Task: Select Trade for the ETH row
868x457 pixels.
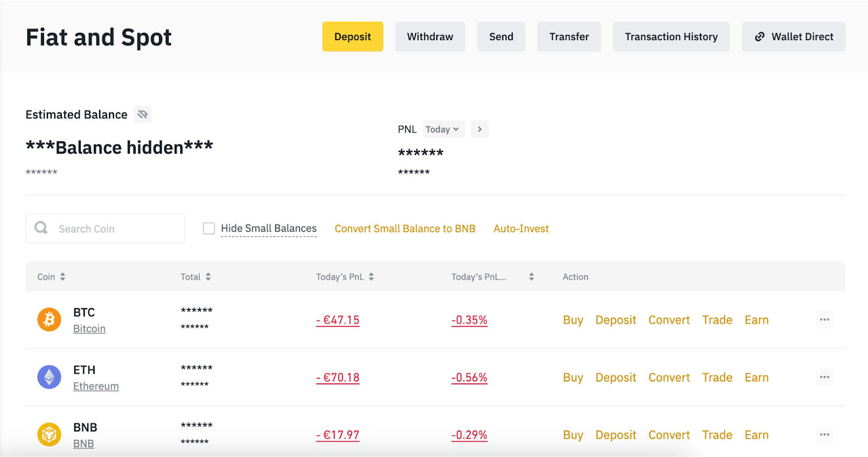Action: (717, 377)
